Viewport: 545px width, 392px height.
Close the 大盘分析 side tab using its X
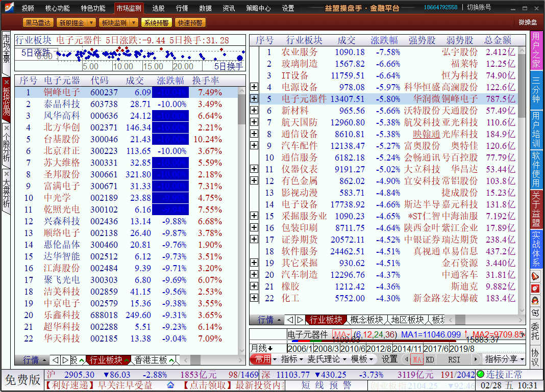point(6,174)
